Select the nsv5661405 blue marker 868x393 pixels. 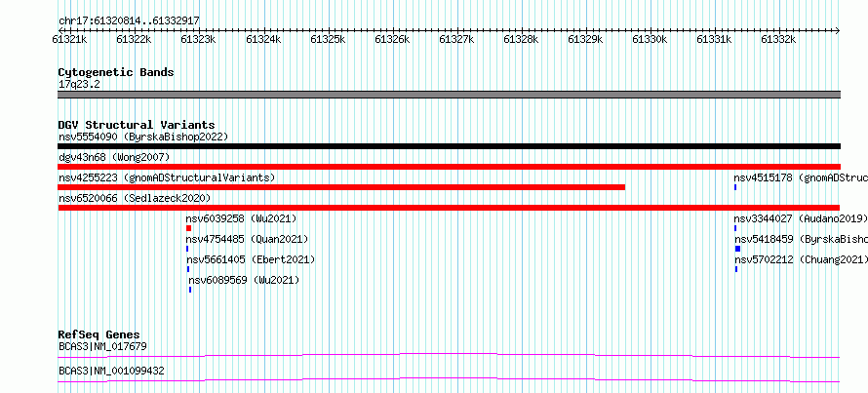click(x=188, y=269)
